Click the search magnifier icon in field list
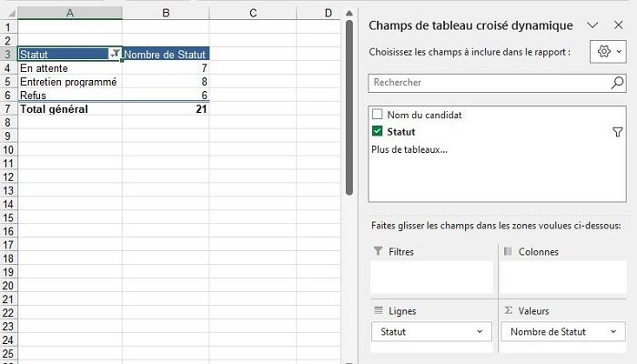637x364 pixels. [x=617, y=83]
